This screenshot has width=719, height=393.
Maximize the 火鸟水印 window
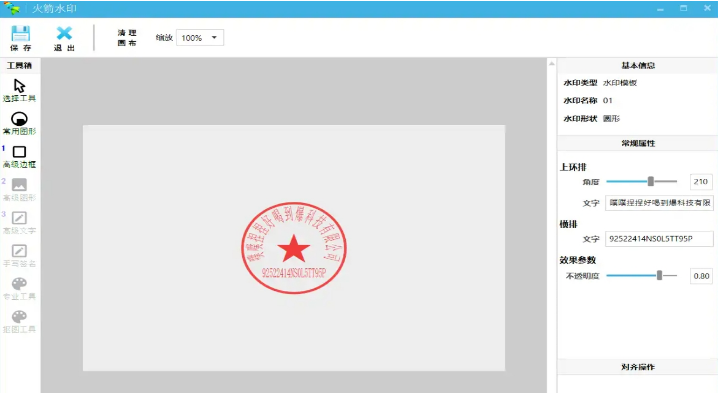(684, 8)
